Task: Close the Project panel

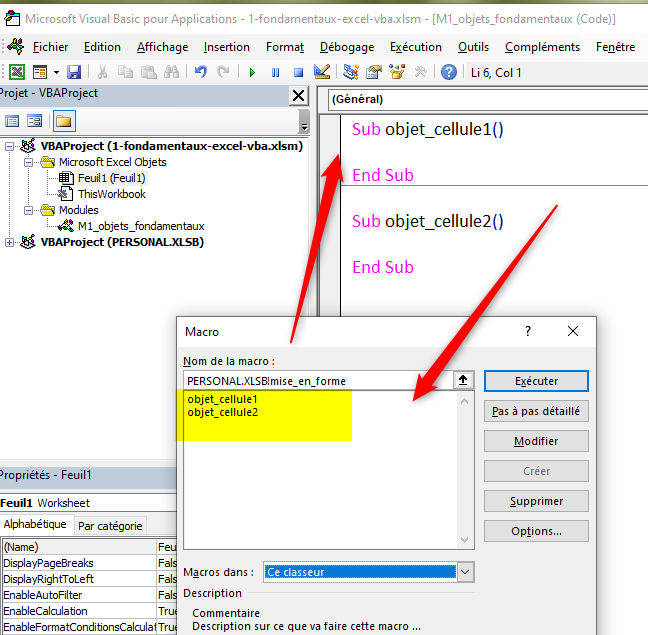Action: click(x=298, y=96)
